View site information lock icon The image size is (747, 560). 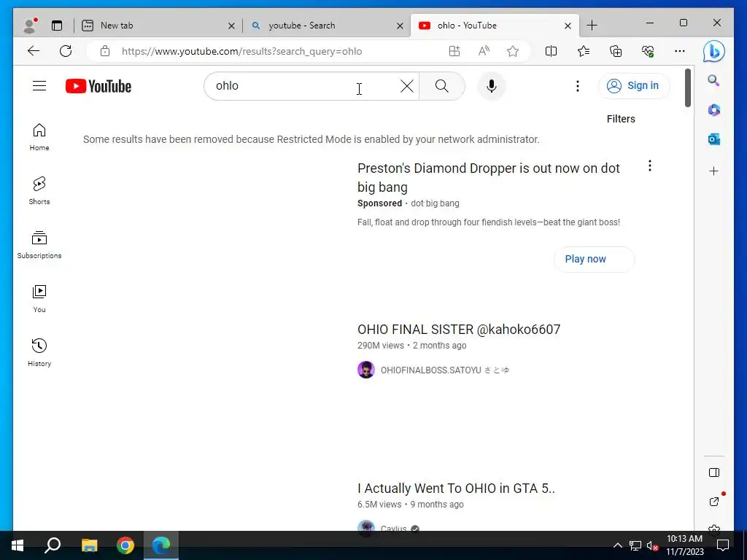[x=105, y=51]
